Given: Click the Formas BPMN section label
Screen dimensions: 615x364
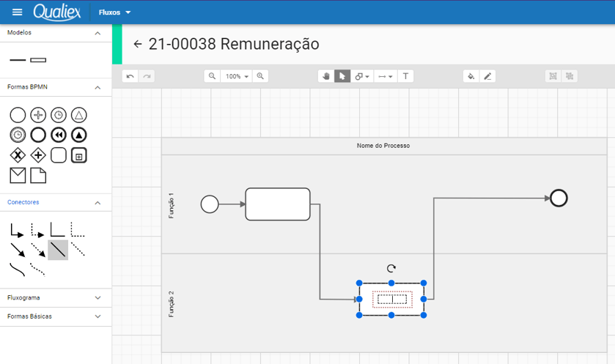Looking at the screenshot, I should [27, 87].
